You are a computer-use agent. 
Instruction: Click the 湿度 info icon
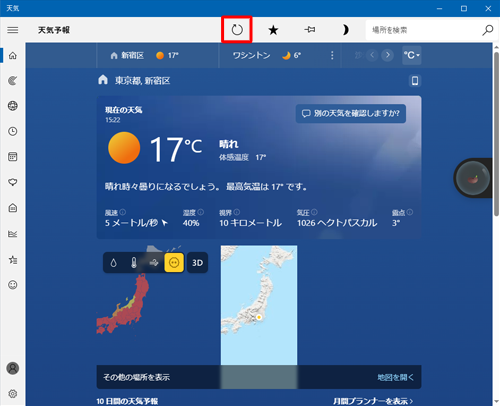(201, 212)
